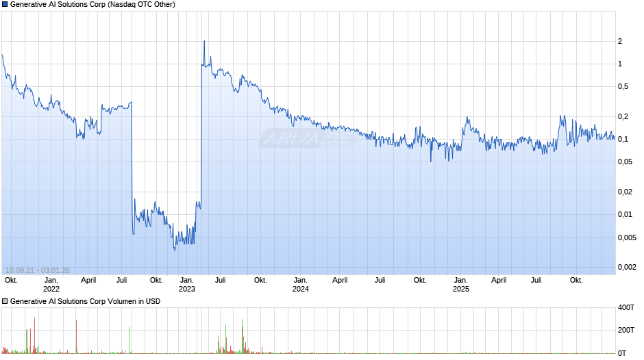The height and width of the screenshot is (360, 644).
Task: Click the price axis label '2'
Action: click(x=620, y=41)
